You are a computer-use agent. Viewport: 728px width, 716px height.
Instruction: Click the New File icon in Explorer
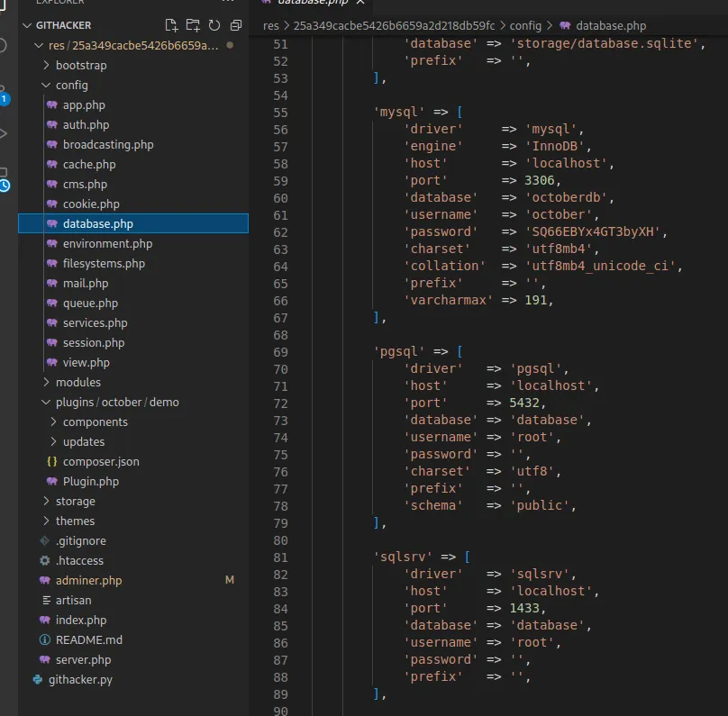[172, 25]
